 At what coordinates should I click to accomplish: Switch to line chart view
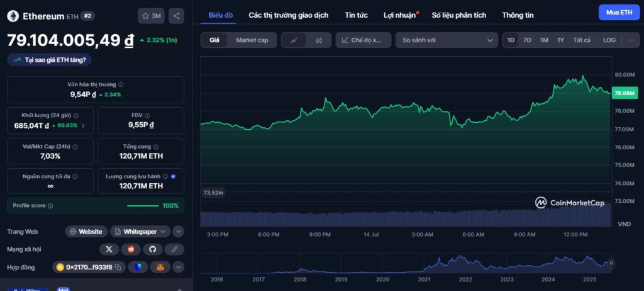294,40
